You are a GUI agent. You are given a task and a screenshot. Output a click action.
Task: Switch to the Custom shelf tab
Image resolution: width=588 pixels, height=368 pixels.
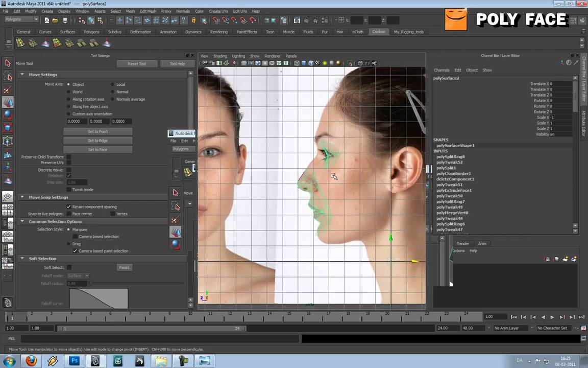[379, 32]
